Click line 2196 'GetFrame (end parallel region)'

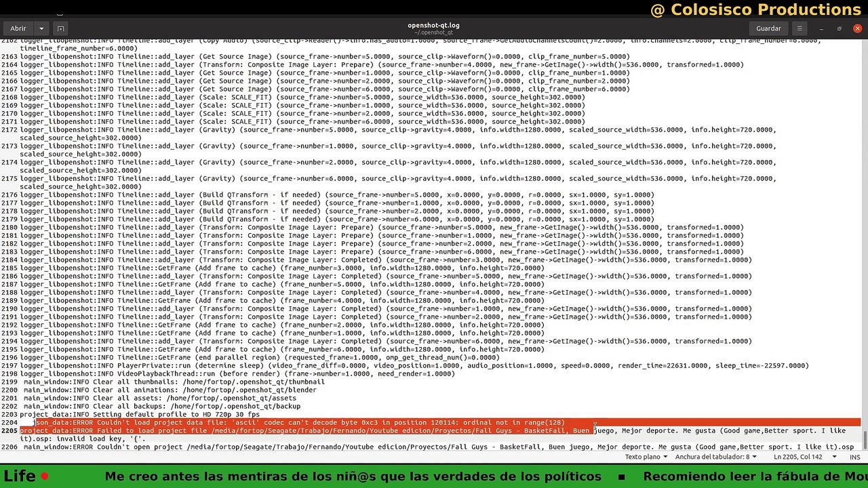(x=260, y=357)
